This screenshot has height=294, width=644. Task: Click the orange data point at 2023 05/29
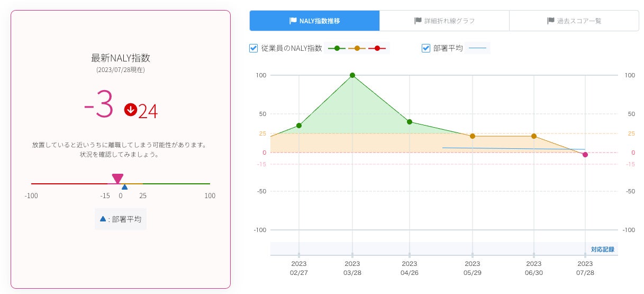[473, 136]
